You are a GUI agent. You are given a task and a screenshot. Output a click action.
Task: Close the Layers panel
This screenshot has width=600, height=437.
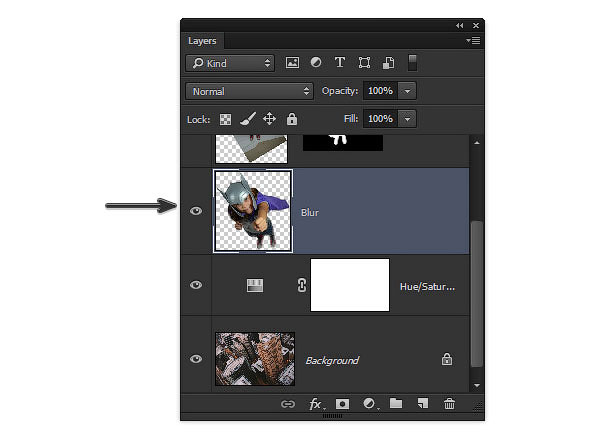point(476,26)
